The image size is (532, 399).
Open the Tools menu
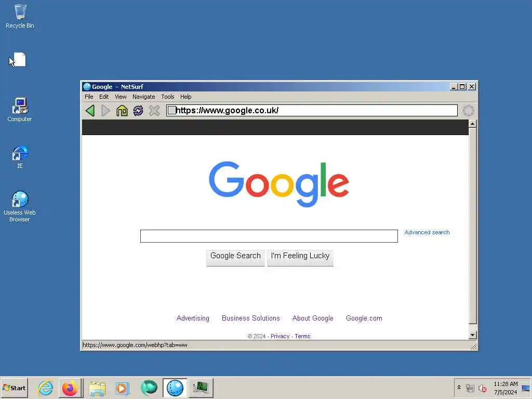tap(168, 97)
